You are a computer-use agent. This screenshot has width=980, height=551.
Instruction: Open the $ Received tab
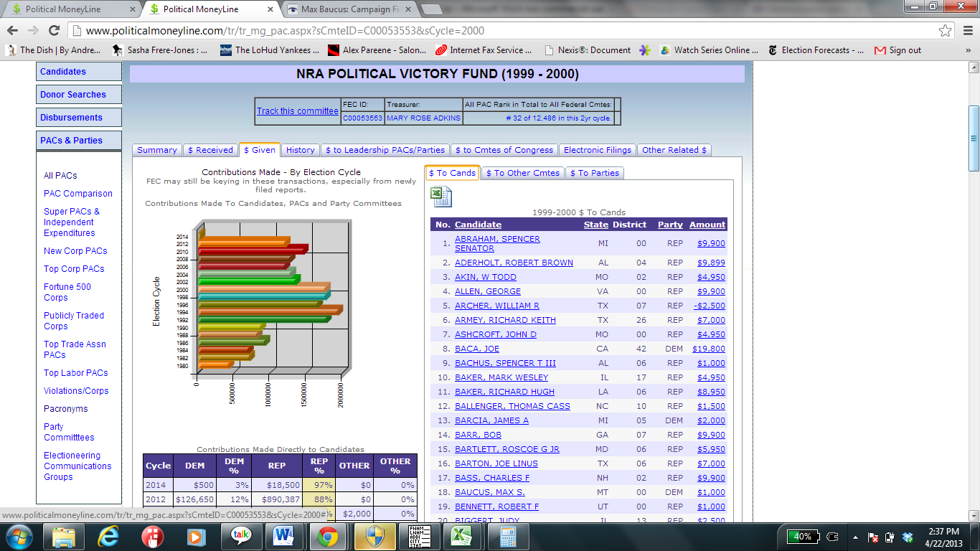(210, 150)
